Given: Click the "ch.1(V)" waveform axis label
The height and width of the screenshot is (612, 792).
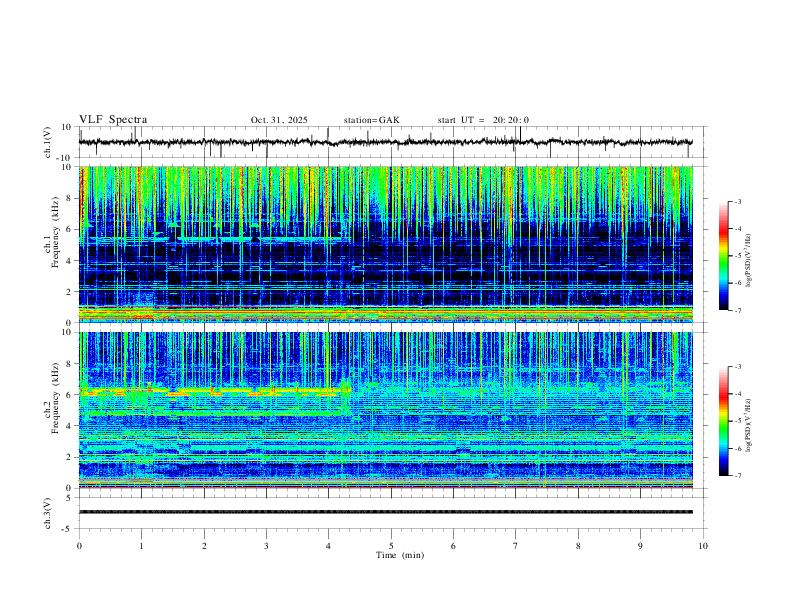Looking at the screenshot, I should tap(48, 142).
